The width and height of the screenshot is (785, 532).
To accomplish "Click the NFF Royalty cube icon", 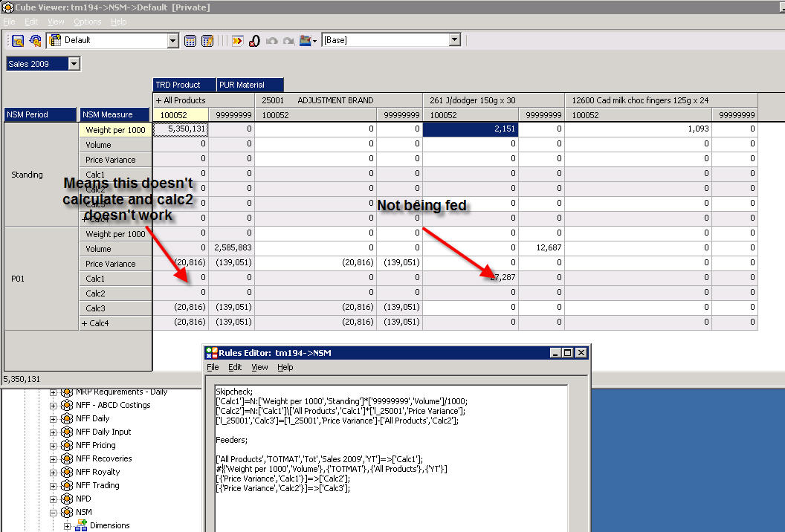I will coord(67,472).
